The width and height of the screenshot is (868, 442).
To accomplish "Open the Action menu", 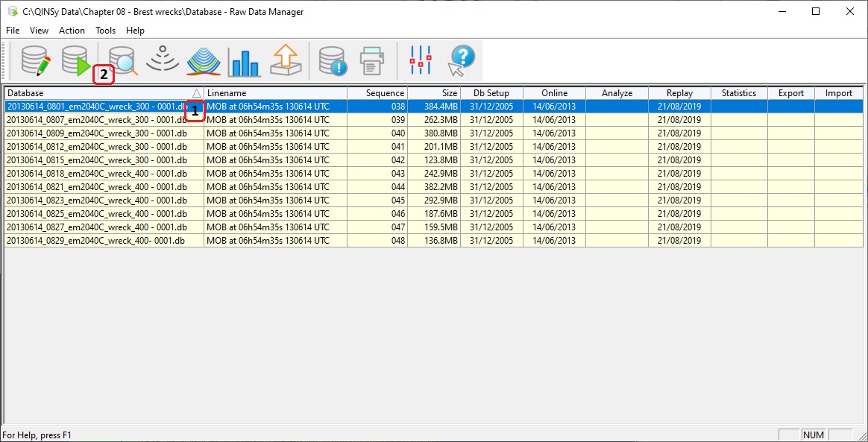I will (x=72, y=31).
